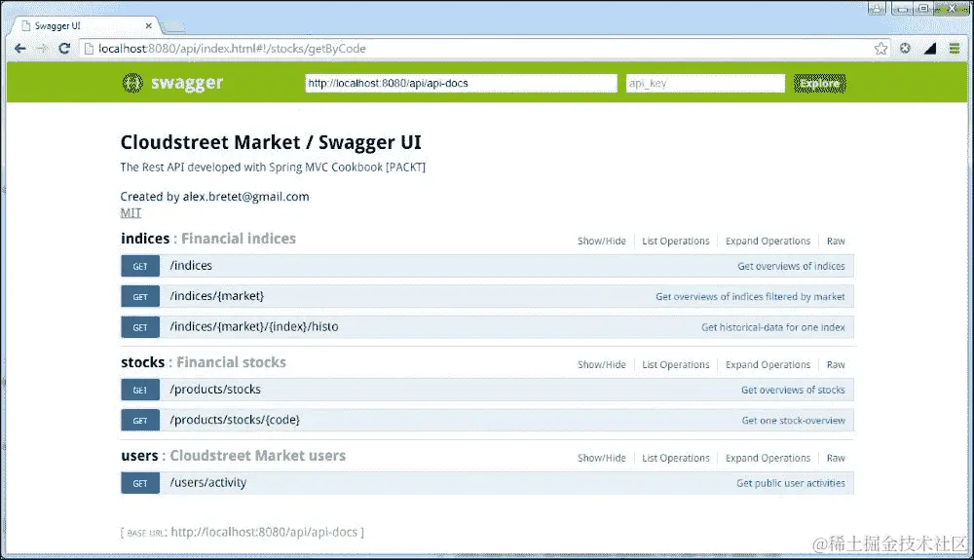Click GET badge of /users/activity

tap(140, 483)
